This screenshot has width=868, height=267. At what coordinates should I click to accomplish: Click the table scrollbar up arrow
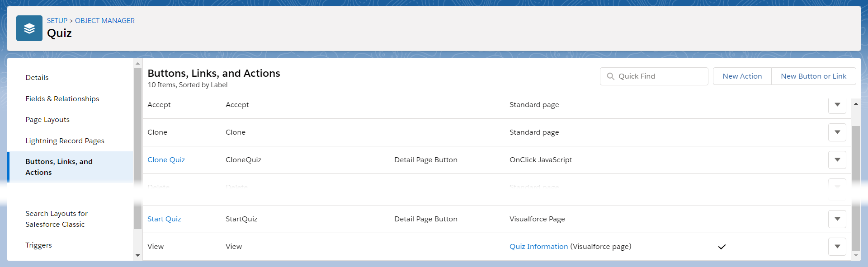tap(856, 104)
